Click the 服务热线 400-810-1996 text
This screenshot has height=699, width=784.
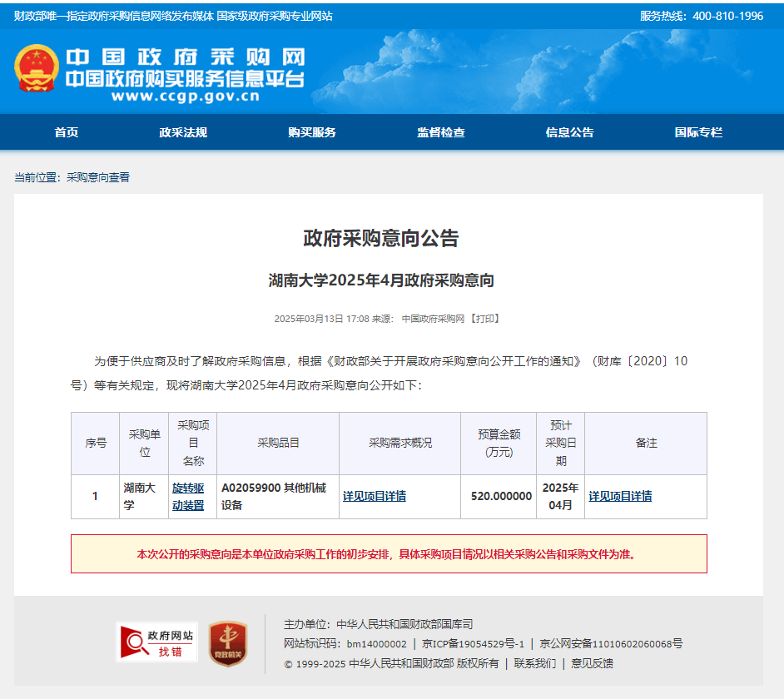click(x=702, y=16)
